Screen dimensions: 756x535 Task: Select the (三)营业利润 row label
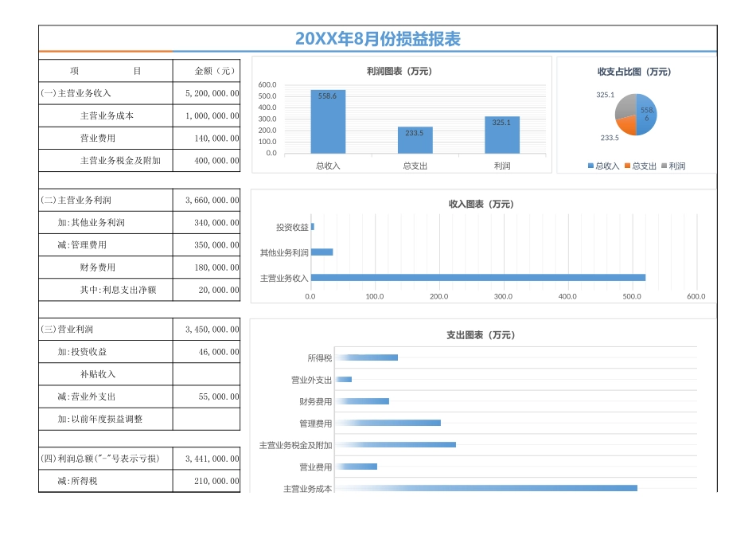point(106,329)
